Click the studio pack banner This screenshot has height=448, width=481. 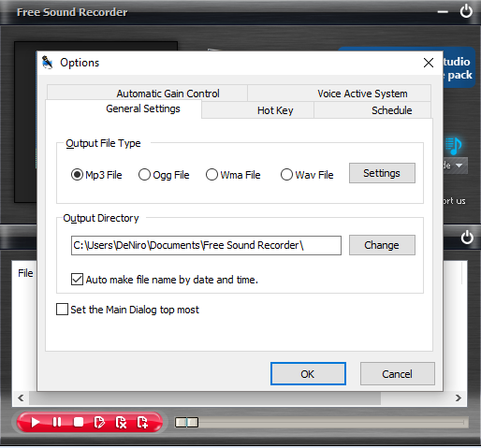(459, 67)
